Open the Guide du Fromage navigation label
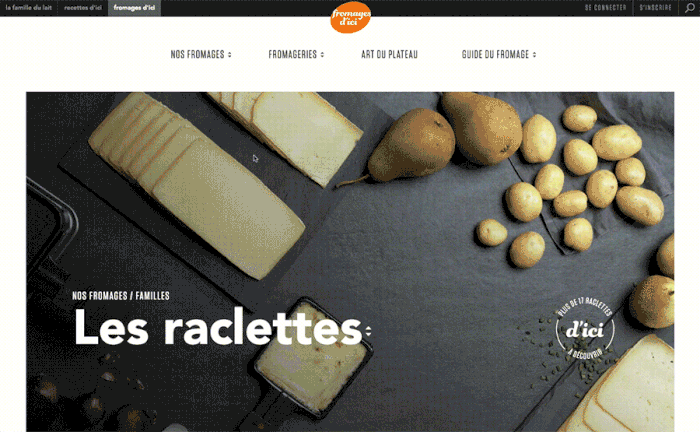The width and height of the screenshot is (700, 432). pos(495,54)
